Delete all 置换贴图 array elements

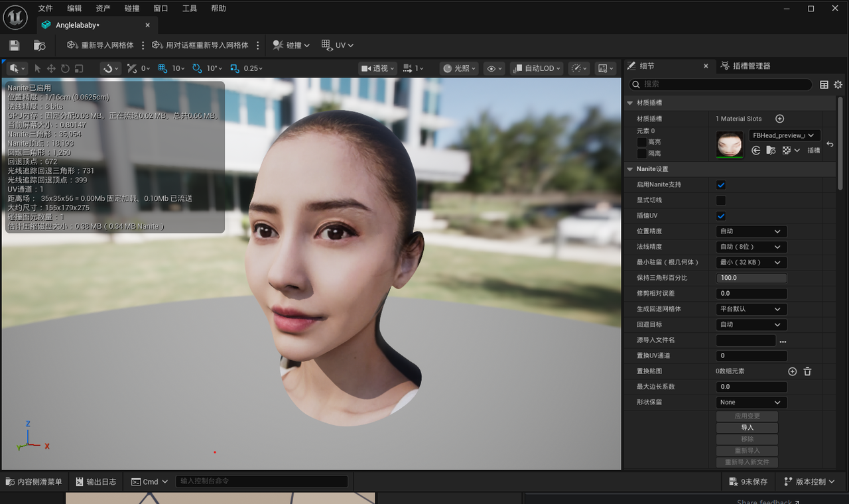pos(807,371)
